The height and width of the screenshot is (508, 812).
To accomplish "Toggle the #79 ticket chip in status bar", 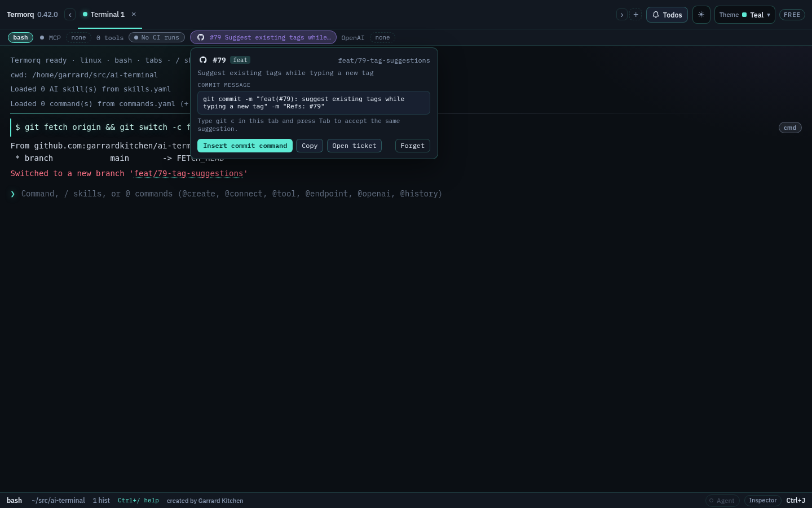I will 263,37.
